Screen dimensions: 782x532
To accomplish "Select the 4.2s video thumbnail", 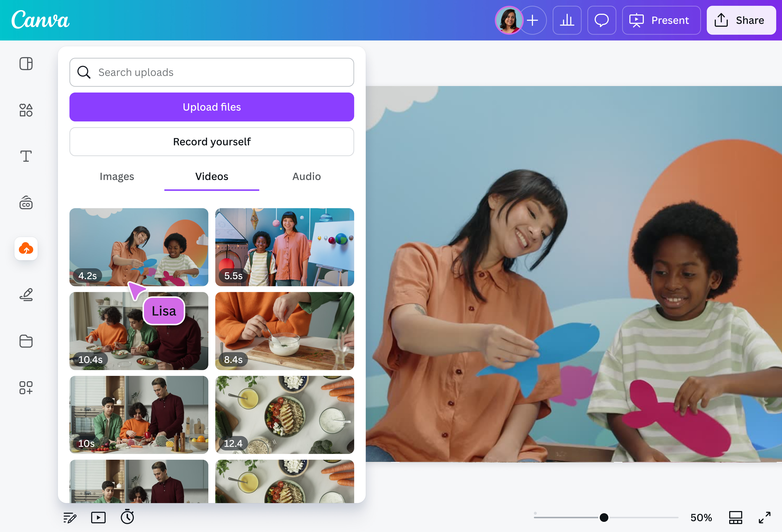I will tap(139, 247).
